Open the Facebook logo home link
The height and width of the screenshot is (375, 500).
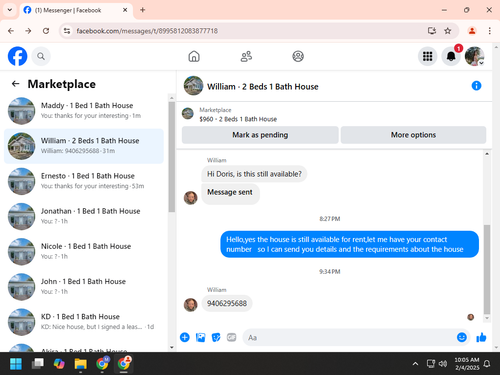click(17, 56)
